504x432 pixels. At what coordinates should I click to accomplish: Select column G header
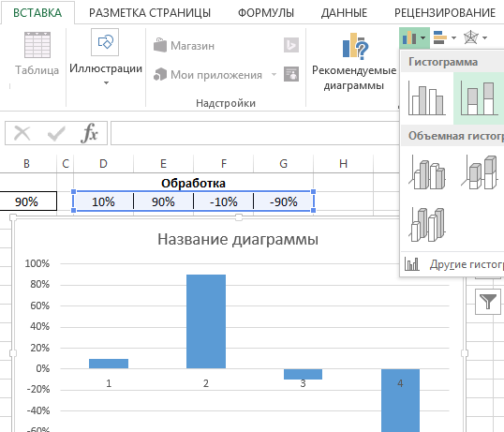pos(283,164)
